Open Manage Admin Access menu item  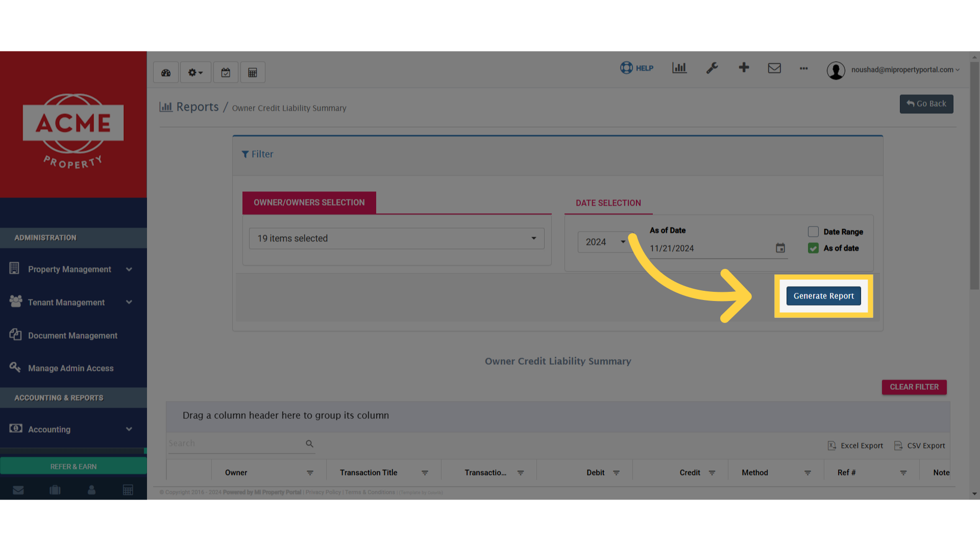pyautogui.click(x=70, y=368)
